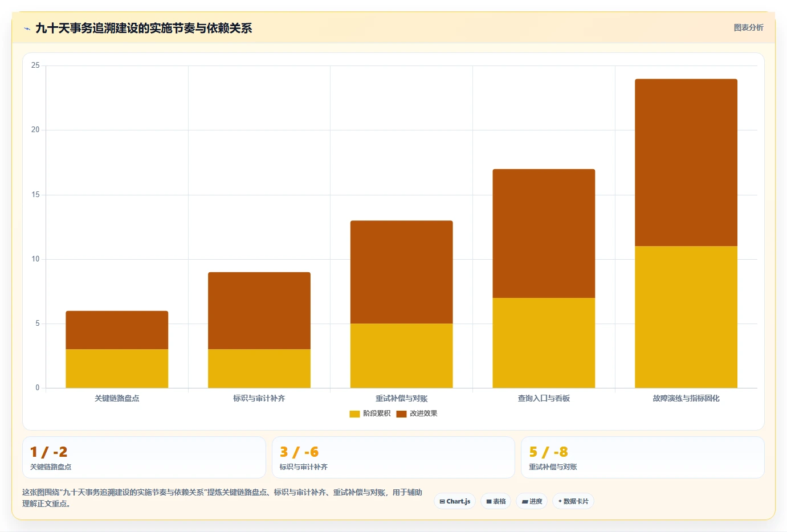Click the y-axis tick label 20
787x532 pixels.
click(35, 130)
